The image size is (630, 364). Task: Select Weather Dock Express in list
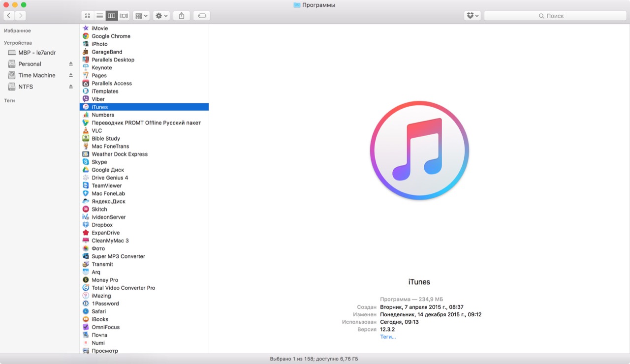click(x=144, y=154)
